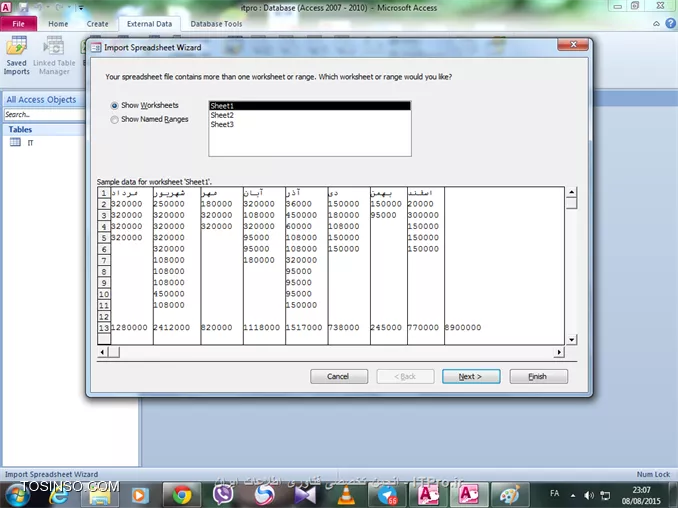Open the FA language indicator menu
678x508 pixels.
tap(555, 494)
